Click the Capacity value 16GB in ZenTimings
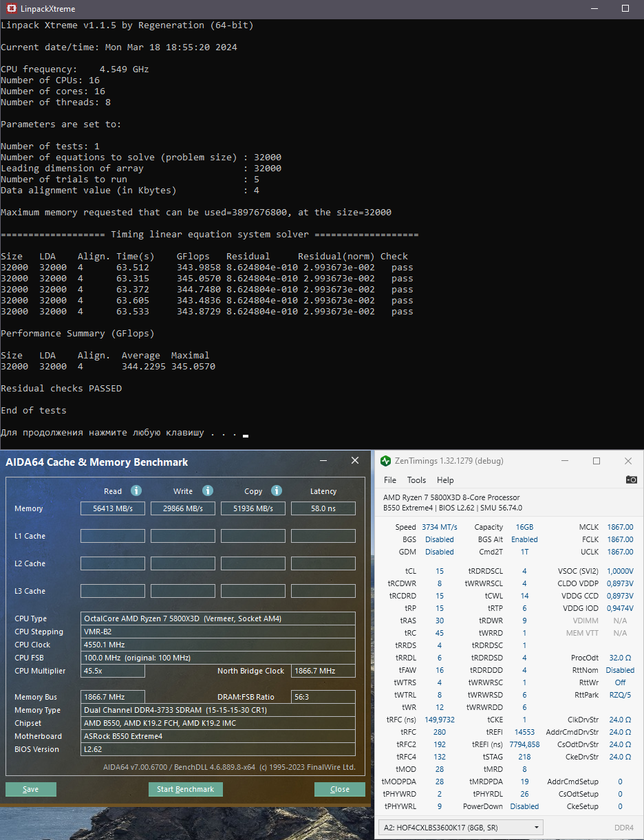644x840 pixels. point(524,527)
